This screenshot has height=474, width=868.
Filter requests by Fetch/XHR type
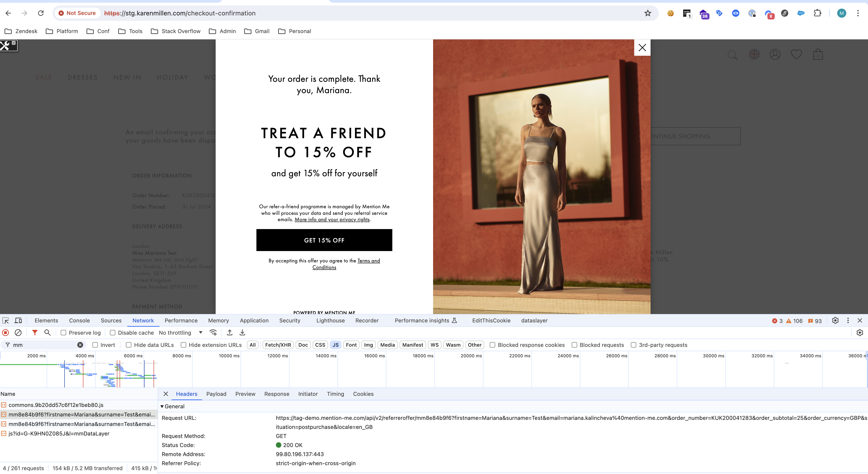click(x=278, y=345)
